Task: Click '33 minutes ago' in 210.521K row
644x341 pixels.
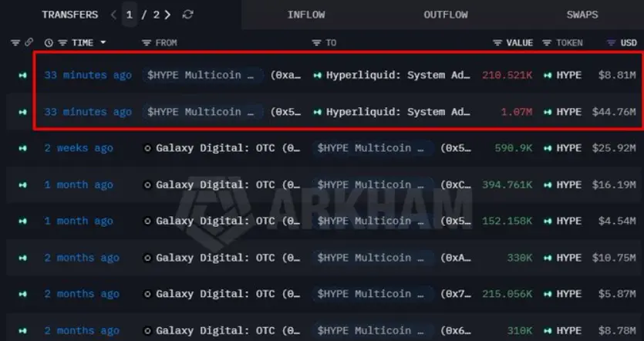Action: (88, 75)
